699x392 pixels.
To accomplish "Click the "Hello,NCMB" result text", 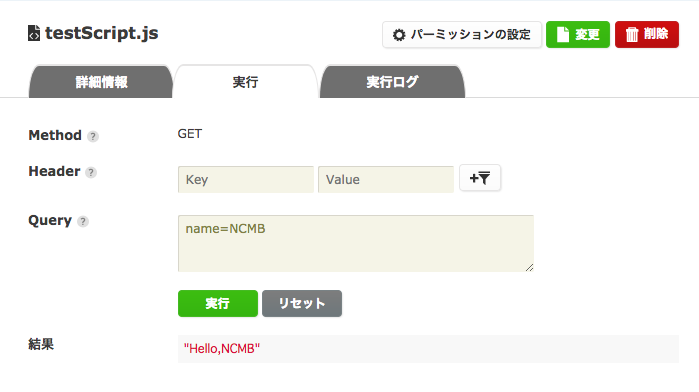I will (x=222, y=348).
